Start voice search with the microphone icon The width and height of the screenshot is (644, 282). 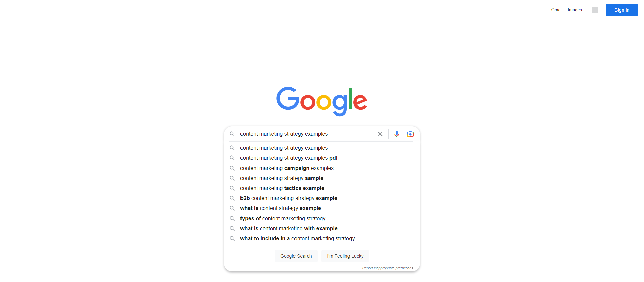coord(397,134)
